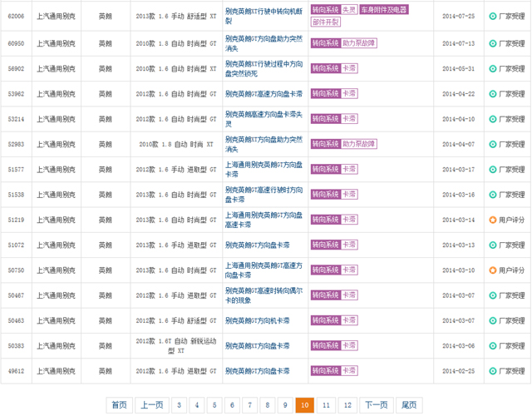Go to first page 首页
This screenshot has width=532, height=416.
119,405
